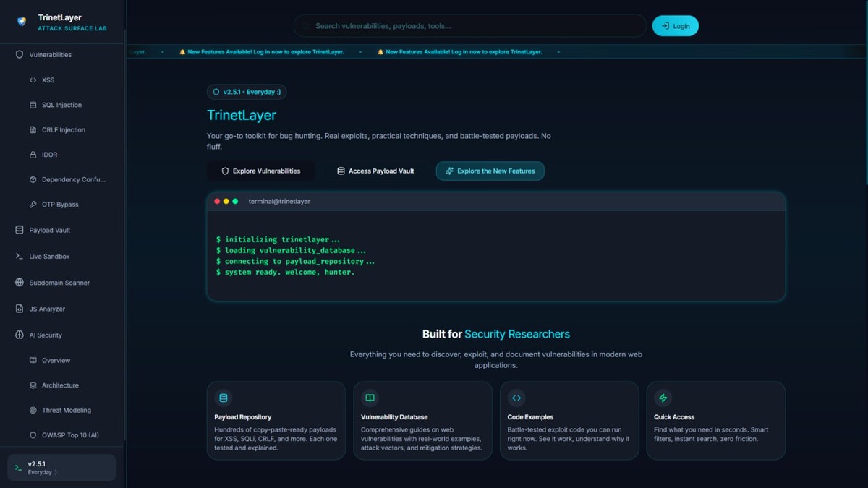Click the first New Features Available announcement
The image size is (868, 488).
pos(261,52)
